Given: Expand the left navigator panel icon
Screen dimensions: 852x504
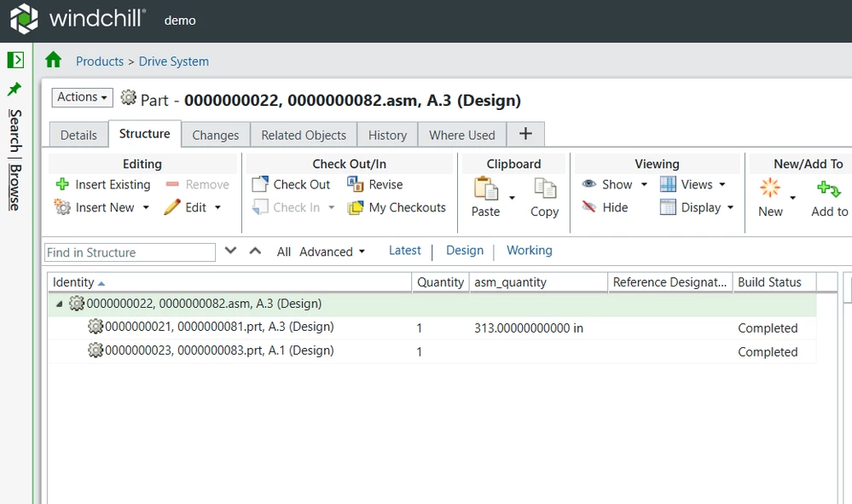Looking at the screenshot, I should tap(15, 60).
